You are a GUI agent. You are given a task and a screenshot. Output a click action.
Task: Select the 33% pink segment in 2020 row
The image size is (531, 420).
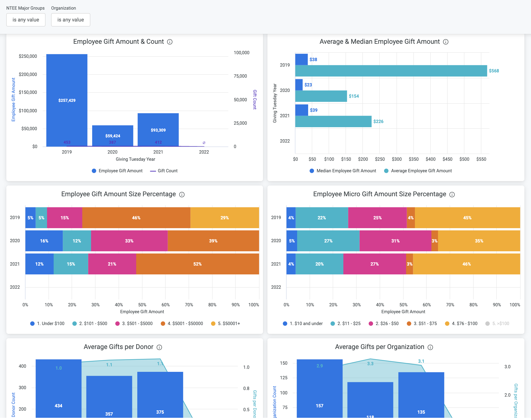click(129, 241)
